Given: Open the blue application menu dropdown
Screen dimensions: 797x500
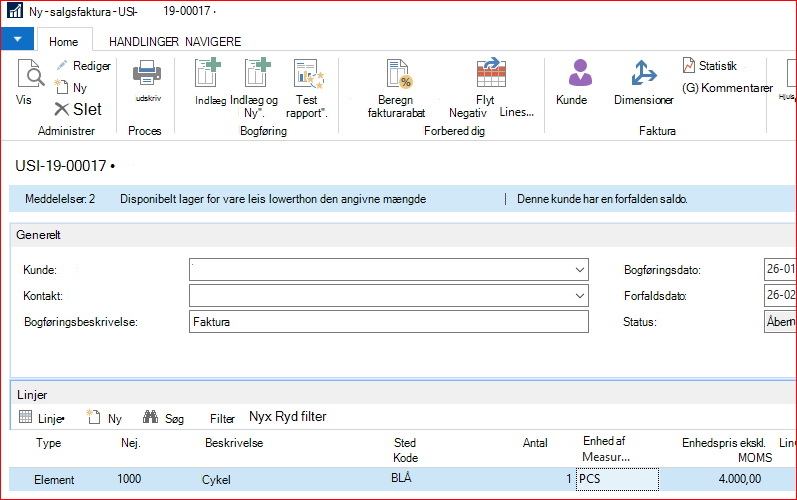Looking at the screenshot, I should coord(17,39).
